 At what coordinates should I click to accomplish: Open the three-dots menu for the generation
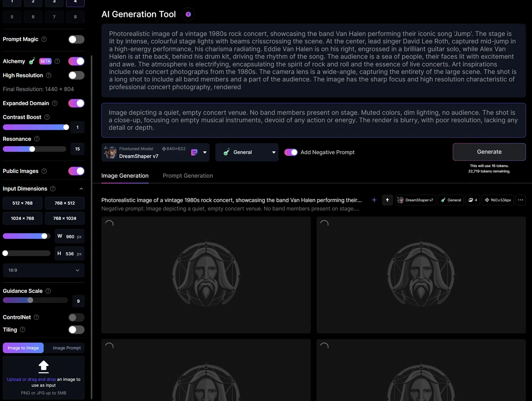click(520, 200)
